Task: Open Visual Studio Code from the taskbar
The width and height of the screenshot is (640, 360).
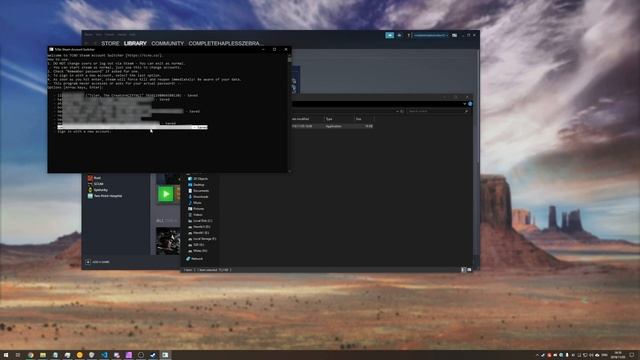Action: pyautogui.click(x=104, y=355)
